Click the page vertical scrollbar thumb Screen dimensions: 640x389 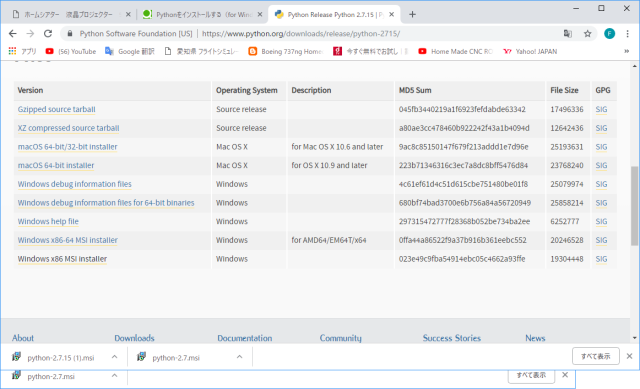634,206
